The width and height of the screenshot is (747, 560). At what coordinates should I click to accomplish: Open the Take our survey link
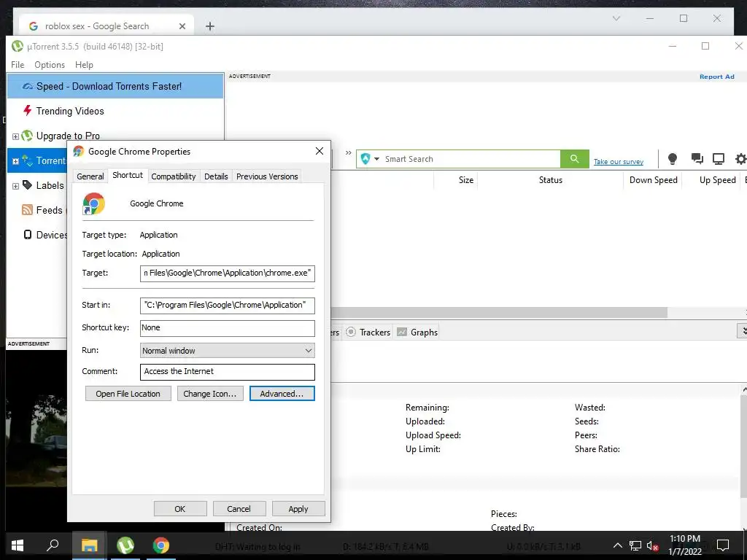(x=619, y=162)
